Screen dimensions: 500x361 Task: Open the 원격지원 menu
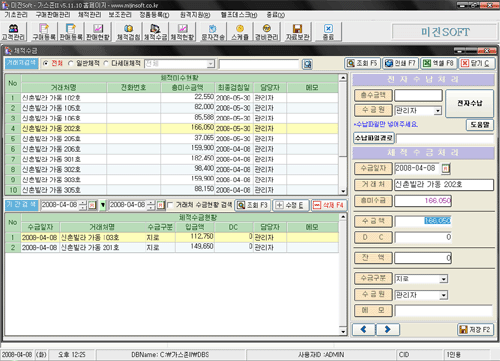195,15
